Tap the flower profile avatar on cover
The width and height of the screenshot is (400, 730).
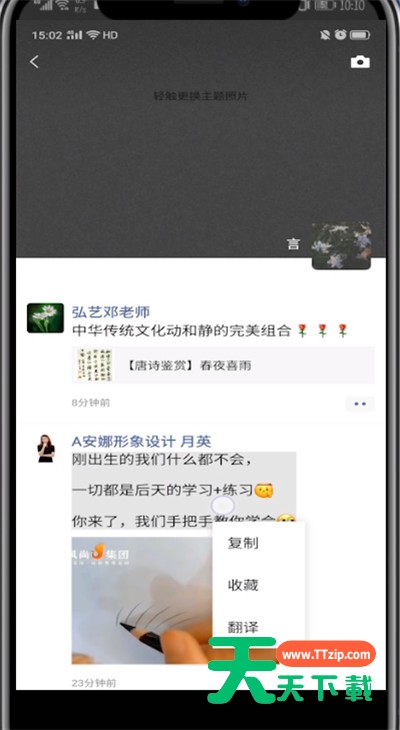point(341,245)
